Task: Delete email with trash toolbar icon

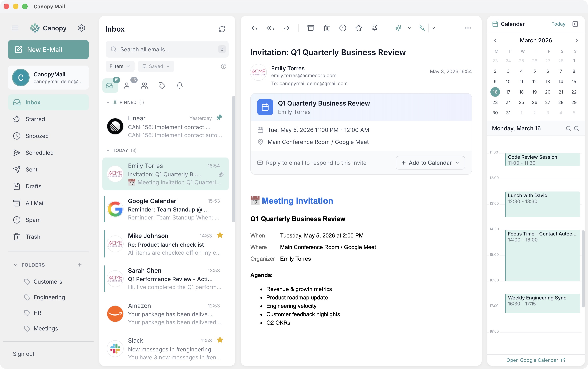Action: point(327,28)
